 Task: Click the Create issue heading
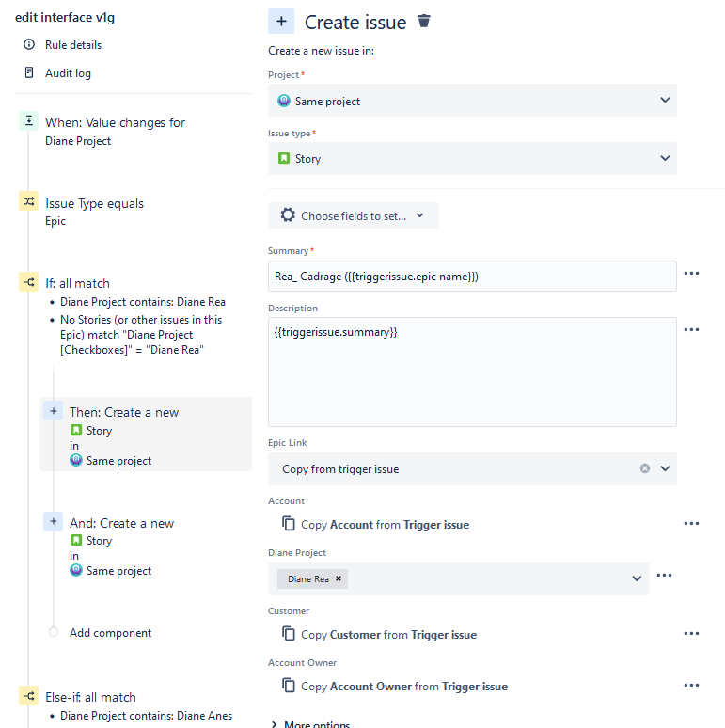point(355,23)
